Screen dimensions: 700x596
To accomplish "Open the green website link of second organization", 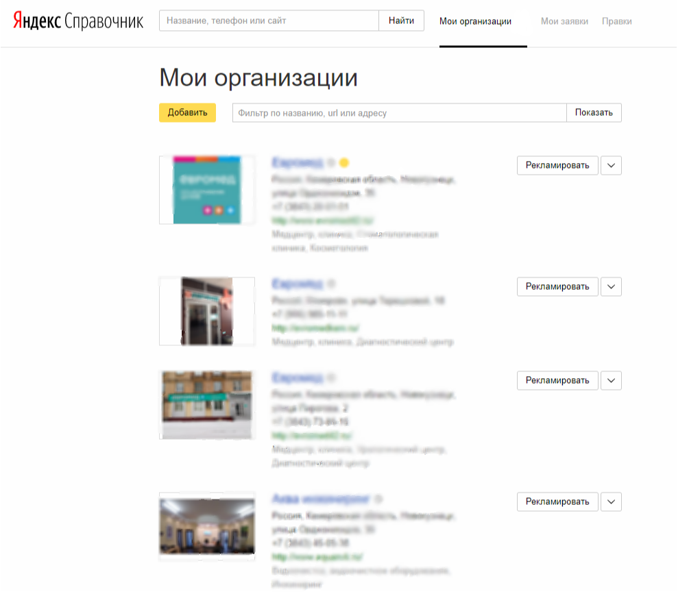I will [315, 328].
